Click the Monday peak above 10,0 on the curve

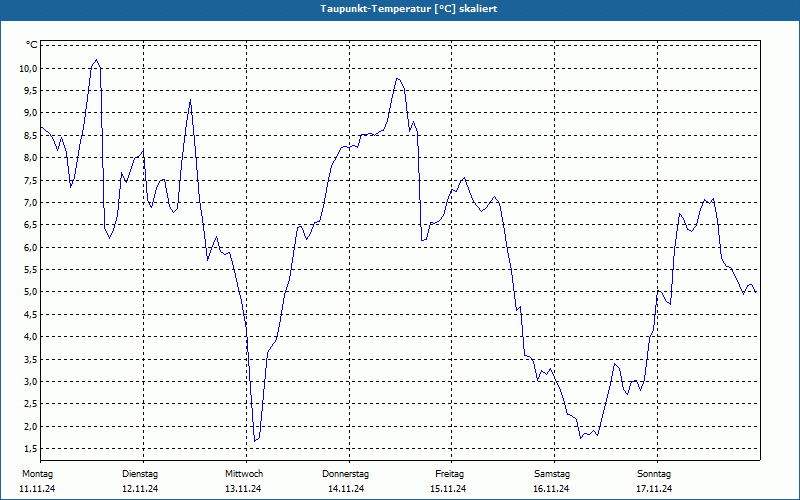coord(96,60)
